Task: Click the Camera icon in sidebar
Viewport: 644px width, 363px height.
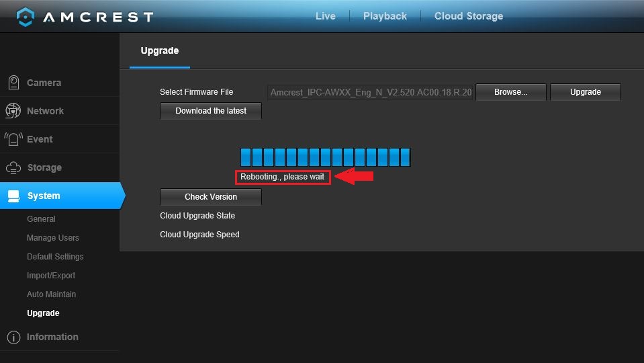Action: click(13, 83)
